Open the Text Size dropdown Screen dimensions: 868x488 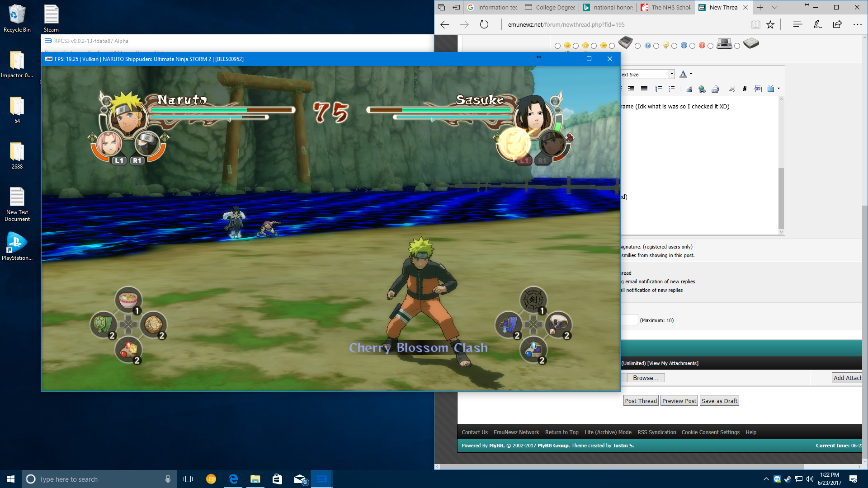point(672,74)
